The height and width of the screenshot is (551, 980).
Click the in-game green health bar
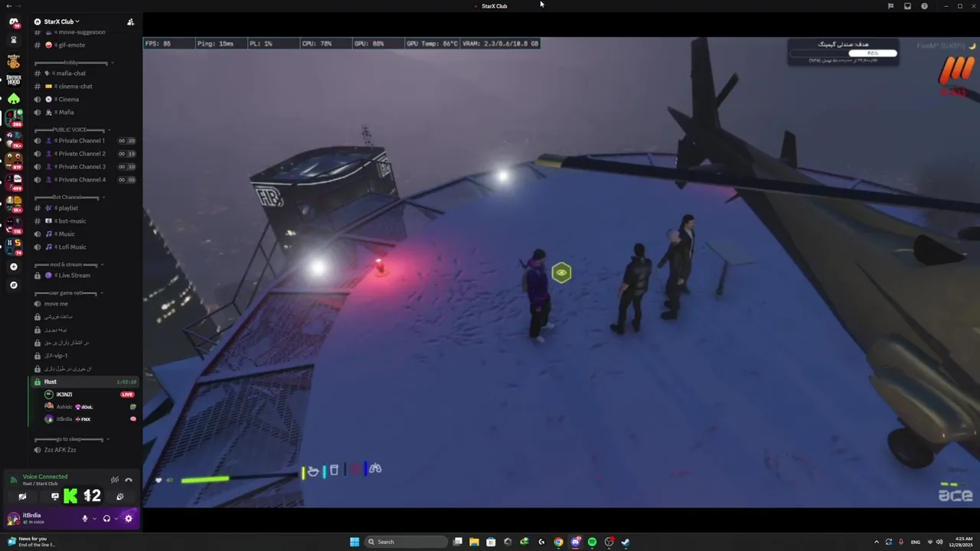(205, 480)
